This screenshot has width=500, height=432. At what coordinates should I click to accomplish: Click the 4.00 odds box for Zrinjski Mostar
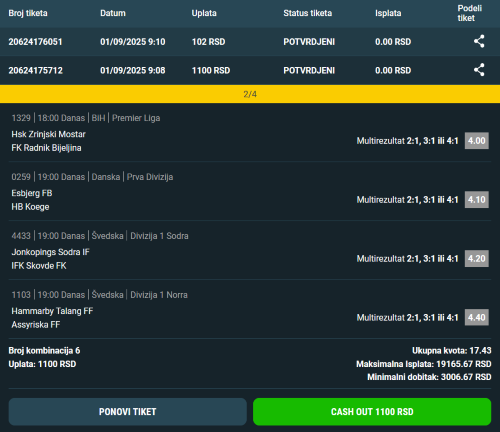[477, 141]
